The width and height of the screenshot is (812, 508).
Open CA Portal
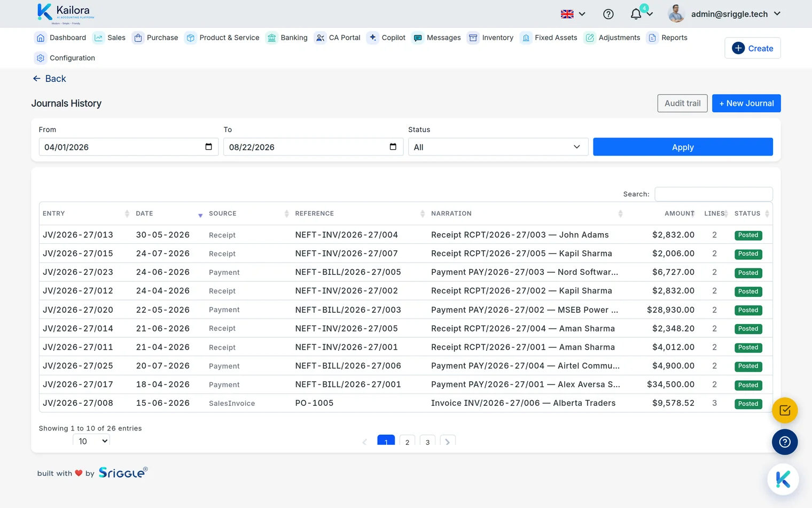point(338,38)
